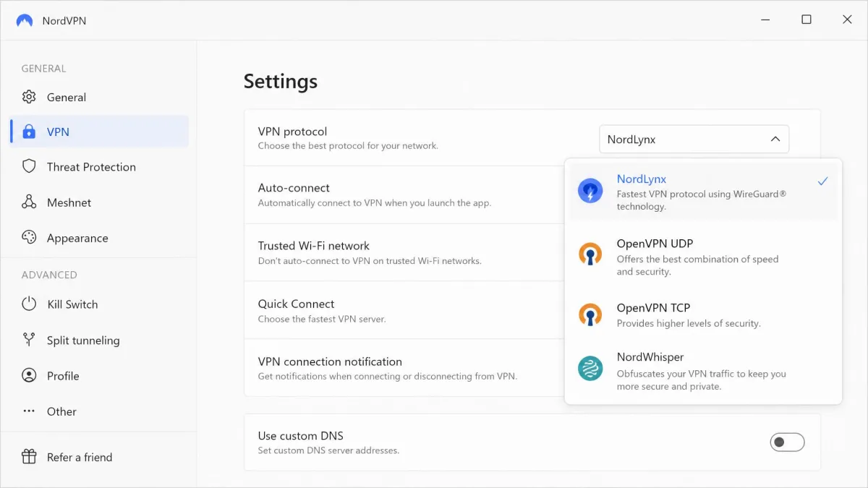Go to Kill Switch settings

[99, 304]
